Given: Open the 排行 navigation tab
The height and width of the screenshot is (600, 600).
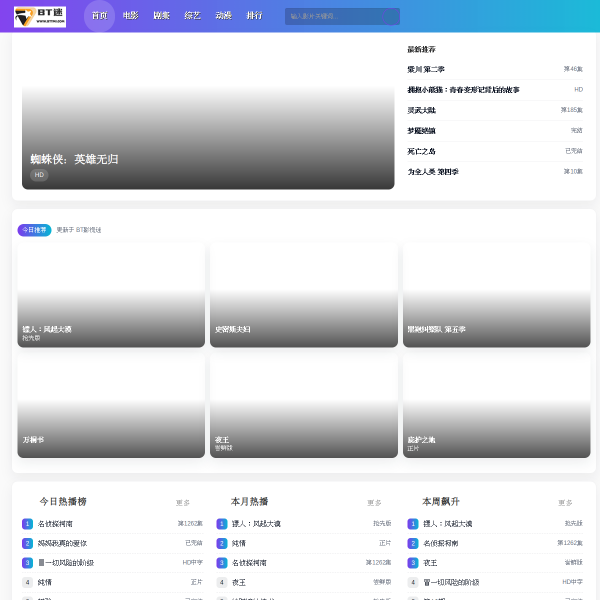Looking at the screenshot, I should (x=254, y=16).
